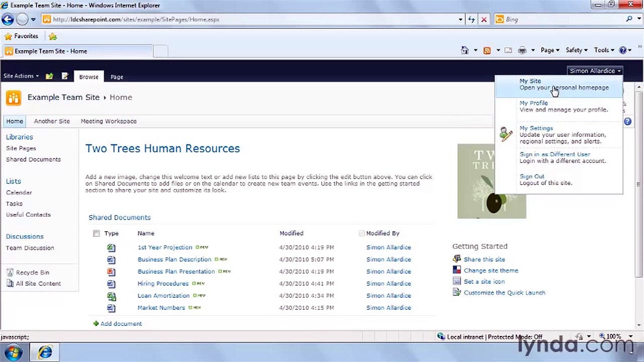Open the IE Safety menu dropdown

[577, 50]
